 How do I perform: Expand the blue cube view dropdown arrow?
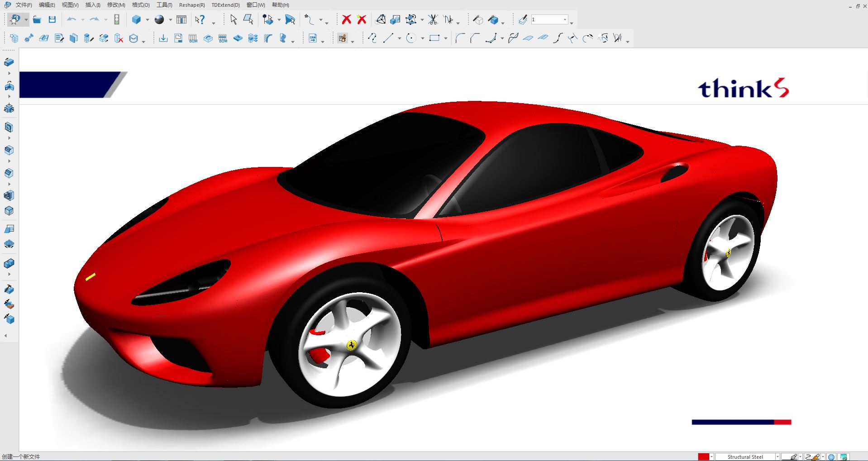point(147,20)
